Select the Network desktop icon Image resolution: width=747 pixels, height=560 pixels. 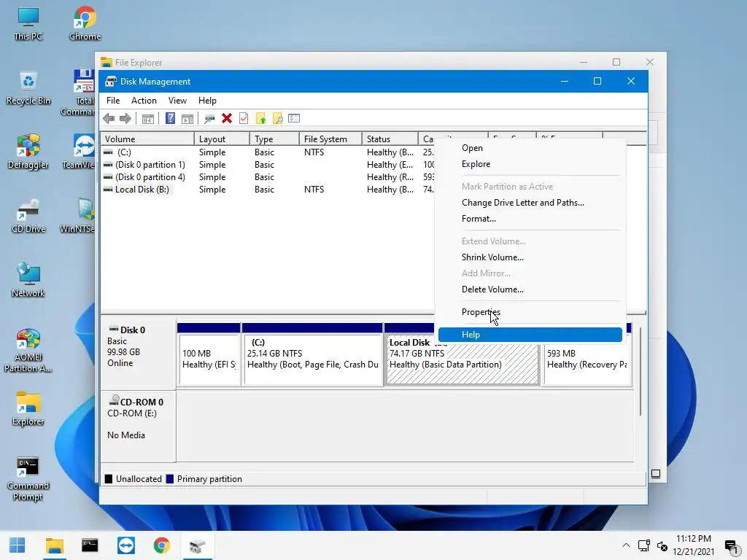click(x=28, y=281)
